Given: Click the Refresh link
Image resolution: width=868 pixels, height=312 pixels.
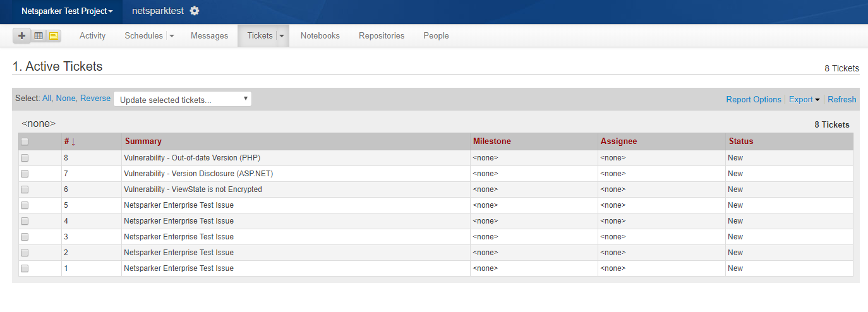Looking at the screenshot, I should [841, 99].
